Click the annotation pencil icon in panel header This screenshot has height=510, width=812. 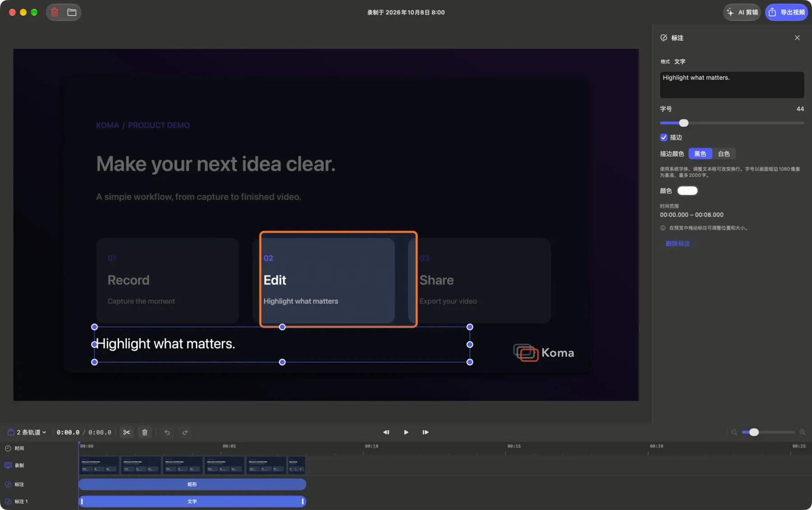pyautogui.click(x=664, y=38)
